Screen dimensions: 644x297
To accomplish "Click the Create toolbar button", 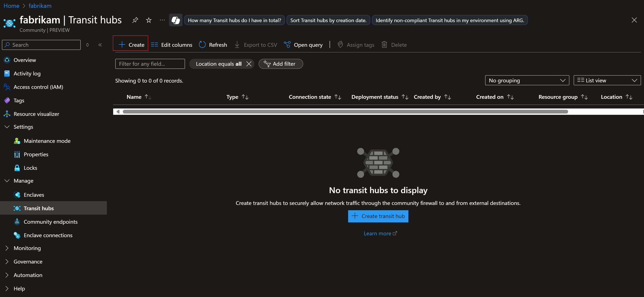I will click(x=130, y=45).
